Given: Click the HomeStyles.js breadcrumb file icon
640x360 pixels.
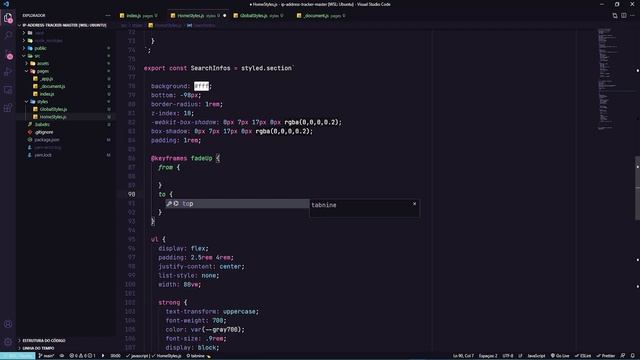Looking at the screenshot, I should pos(151,25).
